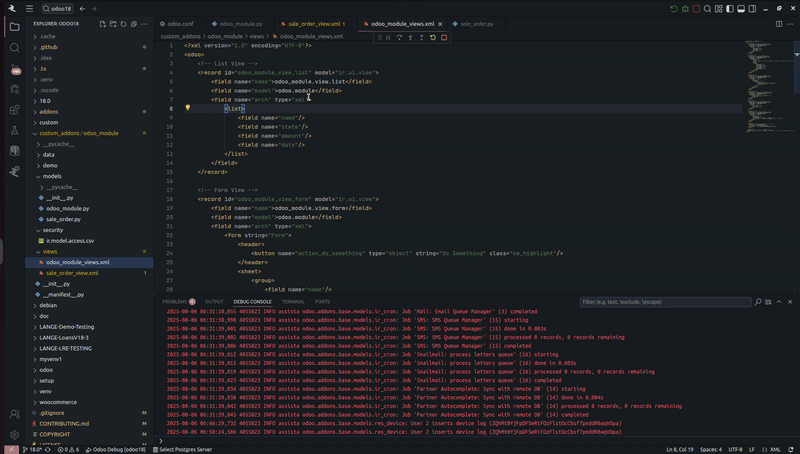Open __manifest__.py file

(63, 295)
